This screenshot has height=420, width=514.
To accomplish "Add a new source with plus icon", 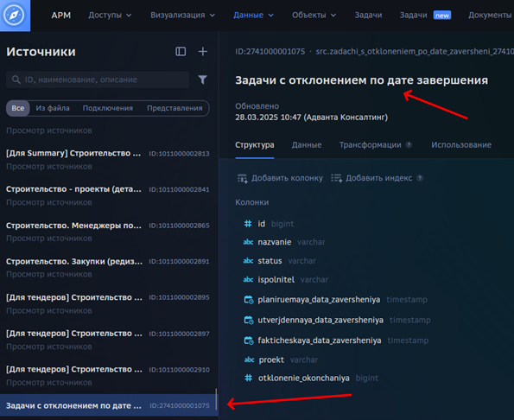I will click(203, 52).
